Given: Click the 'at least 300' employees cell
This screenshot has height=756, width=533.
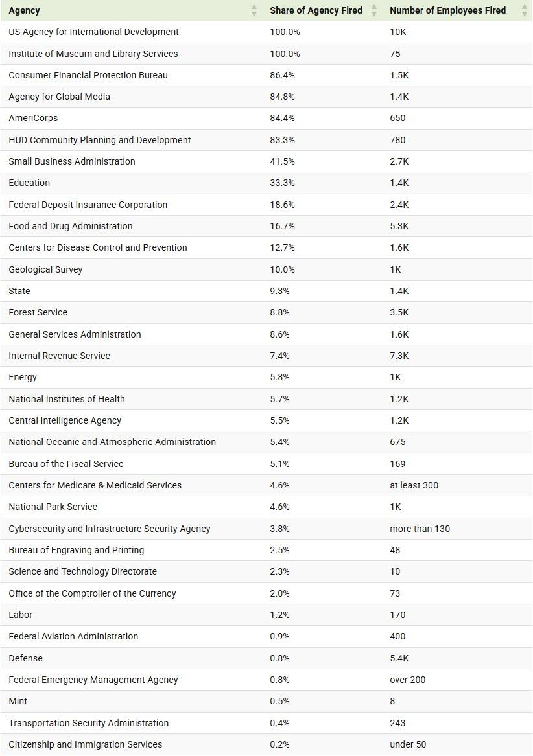Looking at the screenshot, I should click(x=414, y=485).
